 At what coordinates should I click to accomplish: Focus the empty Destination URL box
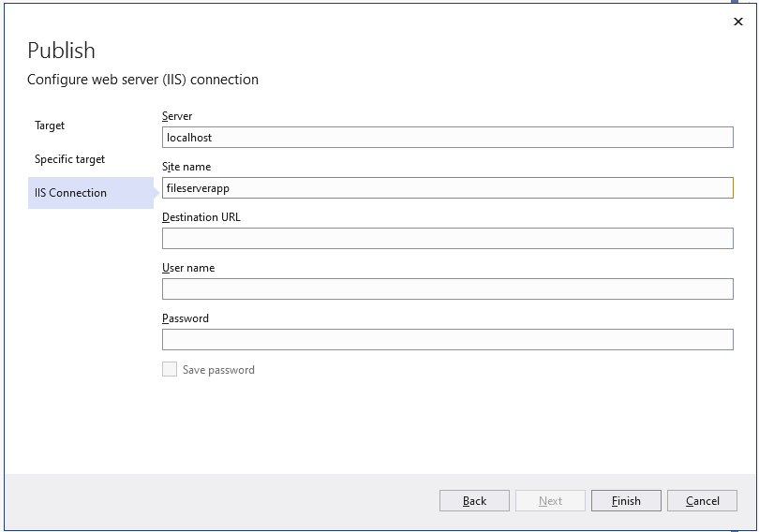[x=447, y=239]
